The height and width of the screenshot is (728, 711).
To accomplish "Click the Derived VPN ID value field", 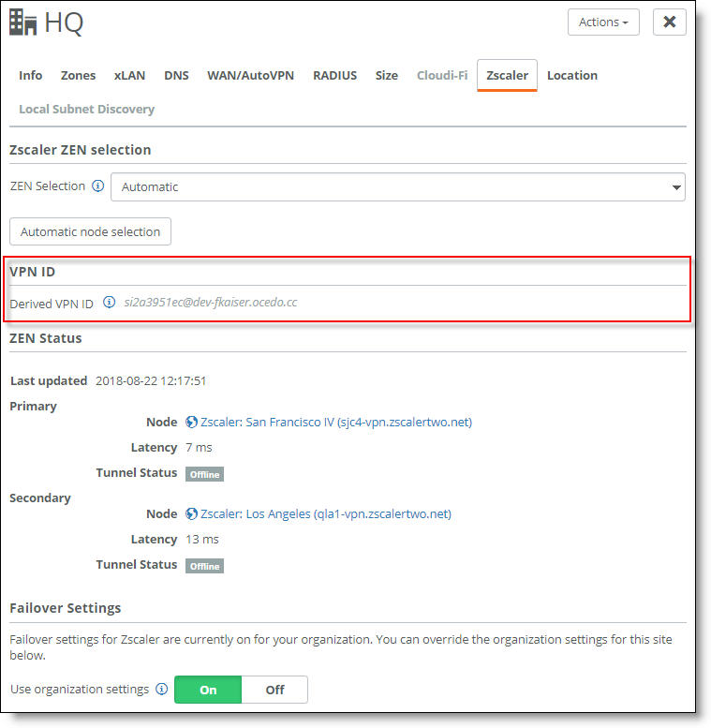I will click(210, 303).
